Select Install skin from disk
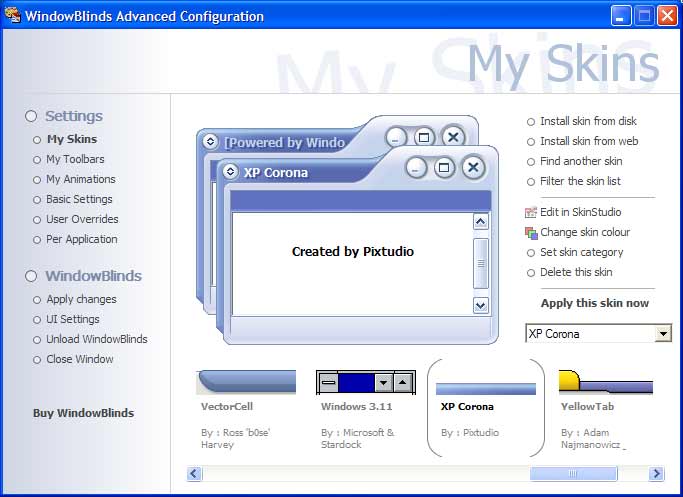 tap(588, 121)
